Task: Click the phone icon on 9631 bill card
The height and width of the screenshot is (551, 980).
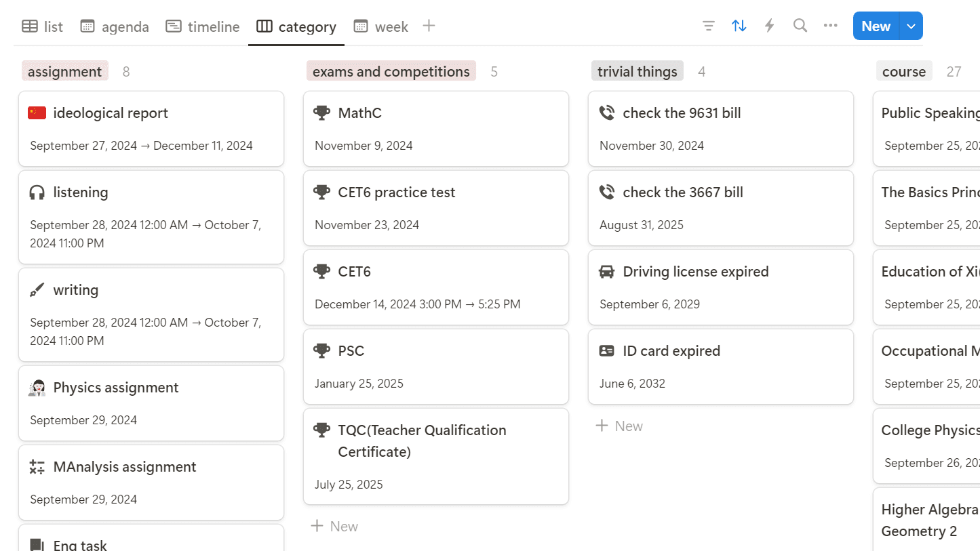Action: point(607,113)
